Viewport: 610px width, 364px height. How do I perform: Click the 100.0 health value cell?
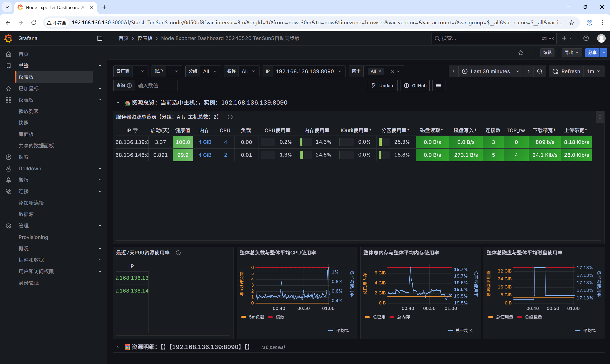click(183, 142)
